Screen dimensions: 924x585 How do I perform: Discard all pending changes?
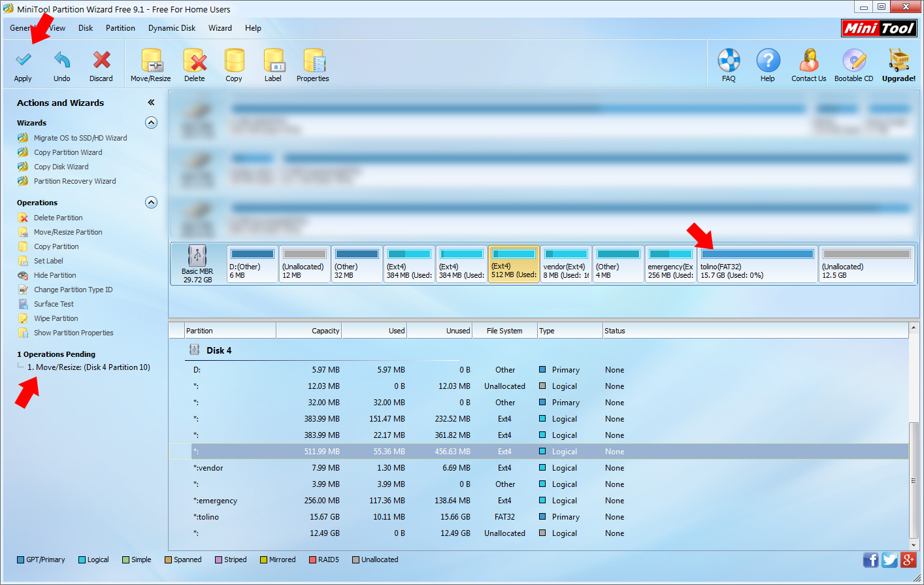point(101,65)
